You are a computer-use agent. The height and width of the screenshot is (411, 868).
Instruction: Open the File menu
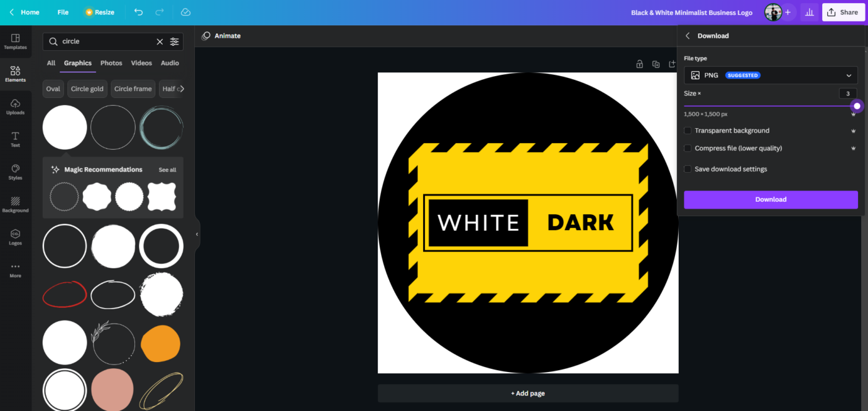click(x=62, y=12)
